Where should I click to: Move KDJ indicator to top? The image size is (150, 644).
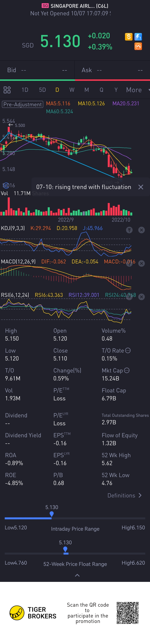(129, 230)
